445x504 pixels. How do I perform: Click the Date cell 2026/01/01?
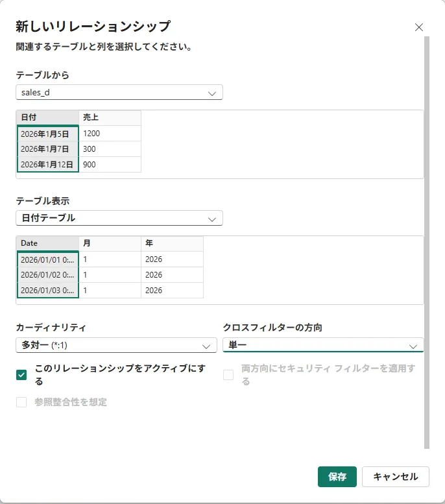47,259
